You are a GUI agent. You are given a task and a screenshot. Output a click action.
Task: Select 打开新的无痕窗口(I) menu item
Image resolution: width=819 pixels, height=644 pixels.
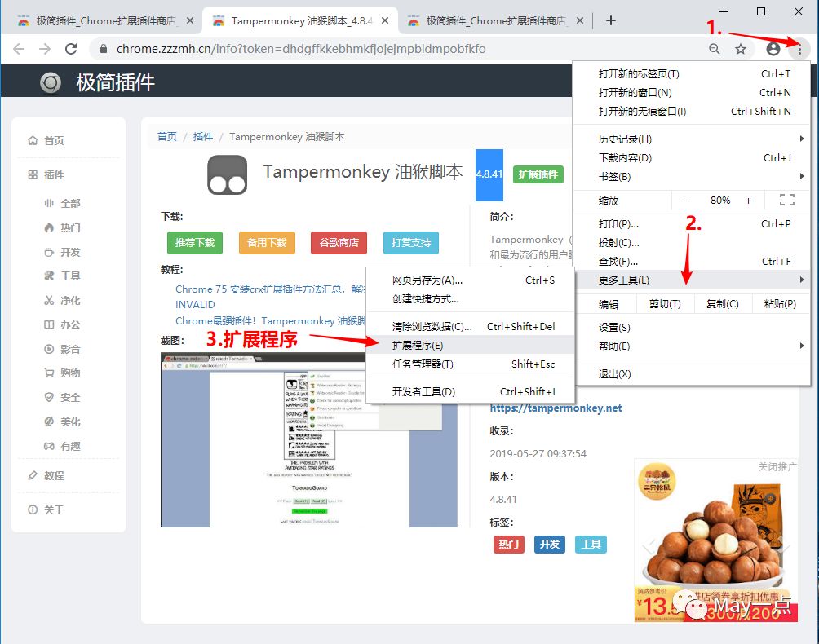[x=692, y=112]
